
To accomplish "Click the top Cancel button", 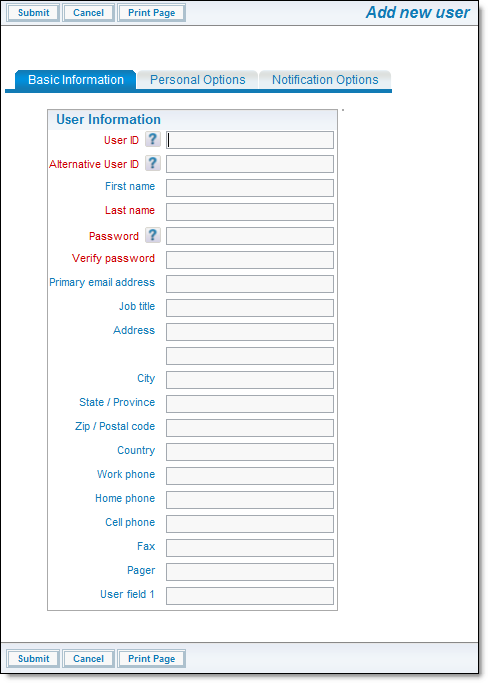I will coord(88,13).
